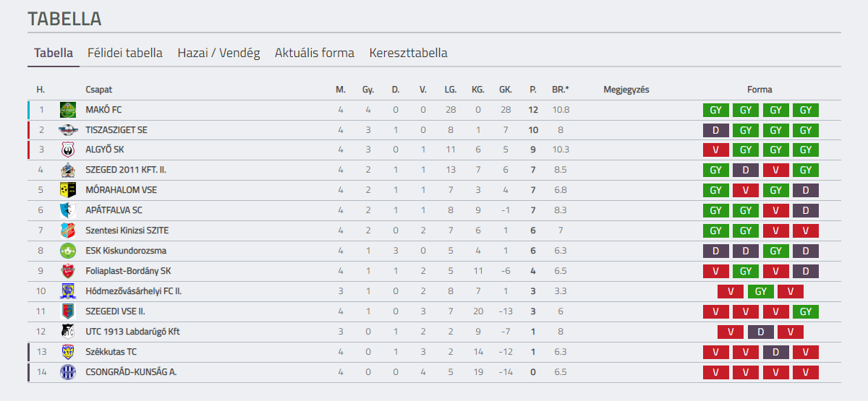Click the ALGYŐ SK team crest
The height and width of the screenshot is (401, 868).
coord(67,150)
